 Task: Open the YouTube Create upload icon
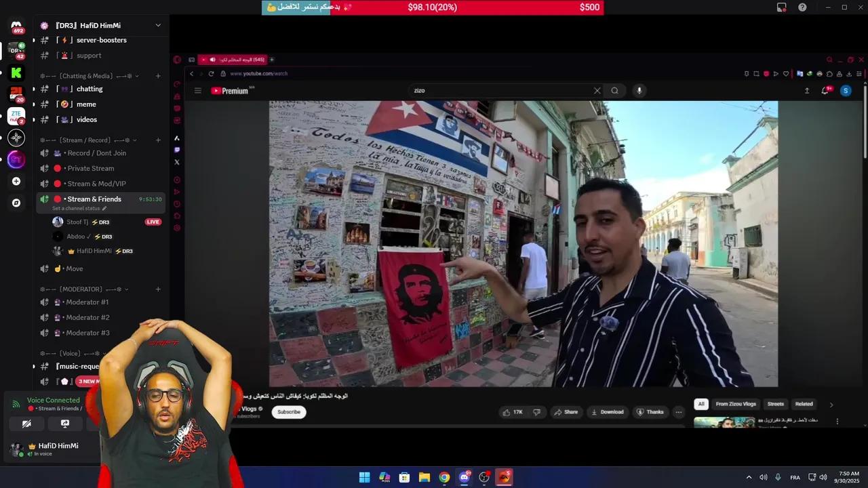807,91
